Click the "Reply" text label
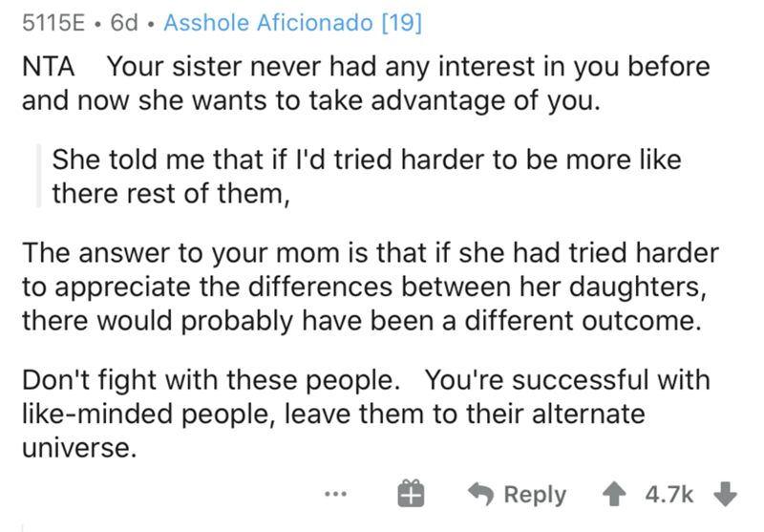The image size is (764, 532). 535,495
